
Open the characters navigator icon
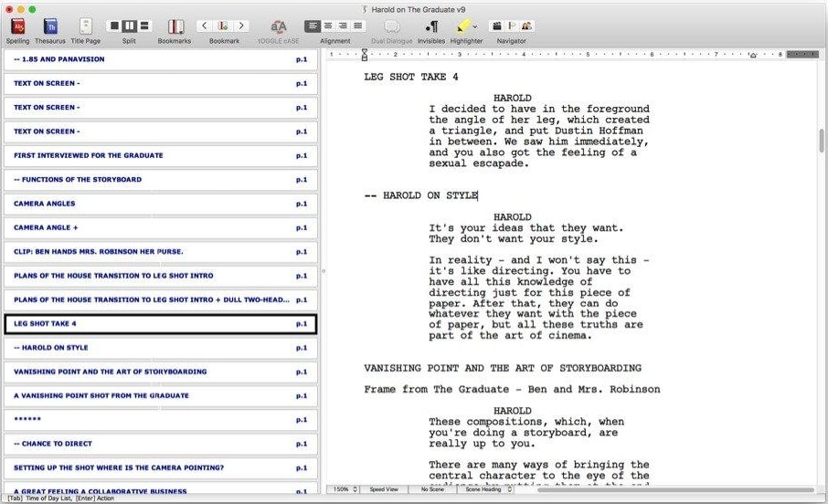pos(526,26)
